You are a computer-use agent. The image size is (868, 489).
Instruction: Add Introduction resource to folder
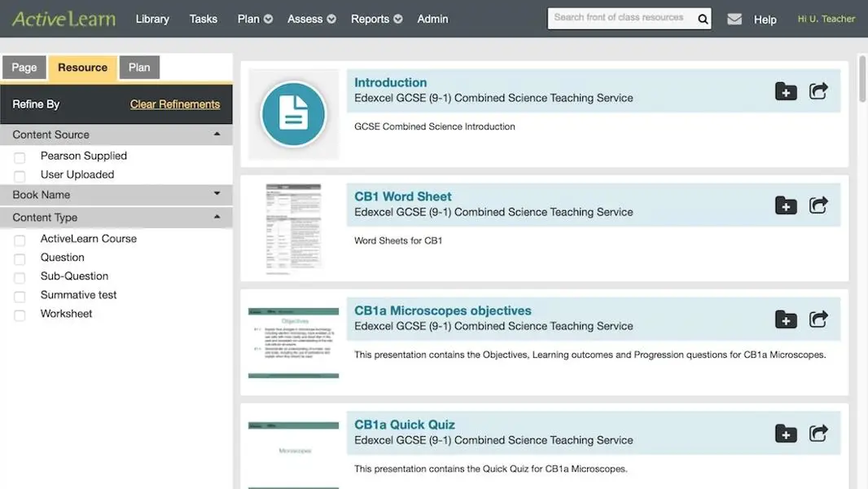(x=786, y=90)
